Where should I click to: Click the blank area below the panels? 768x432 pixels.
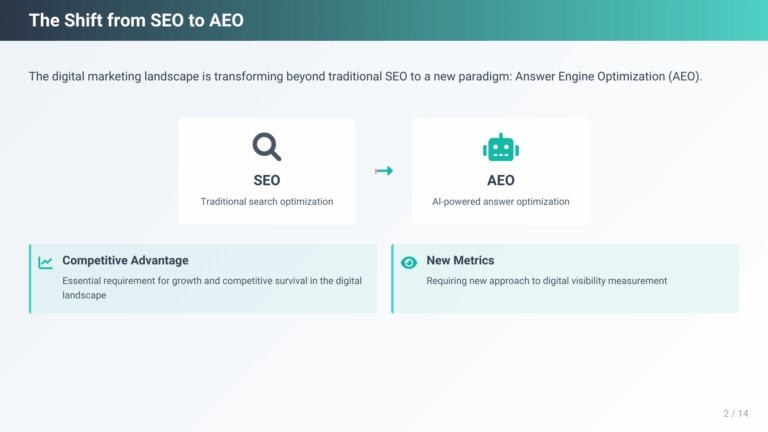point(384,365)
